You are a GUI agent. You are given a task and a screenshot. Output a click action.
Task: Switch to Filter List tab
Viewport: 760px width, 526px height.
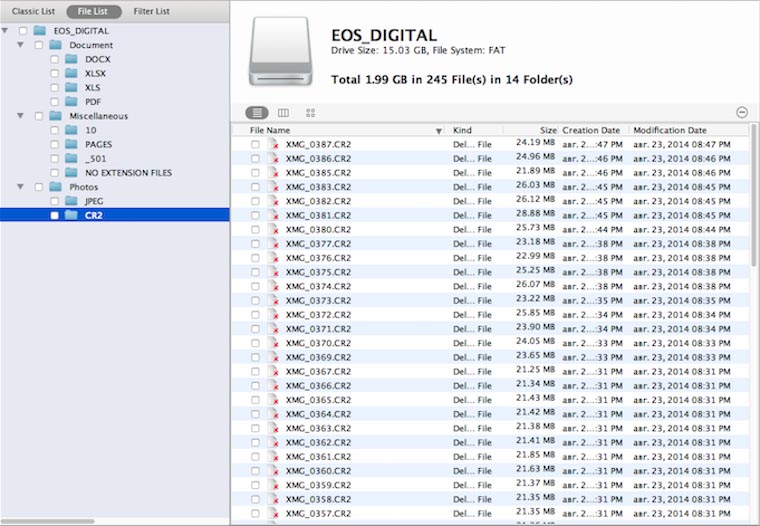(152, 11)
